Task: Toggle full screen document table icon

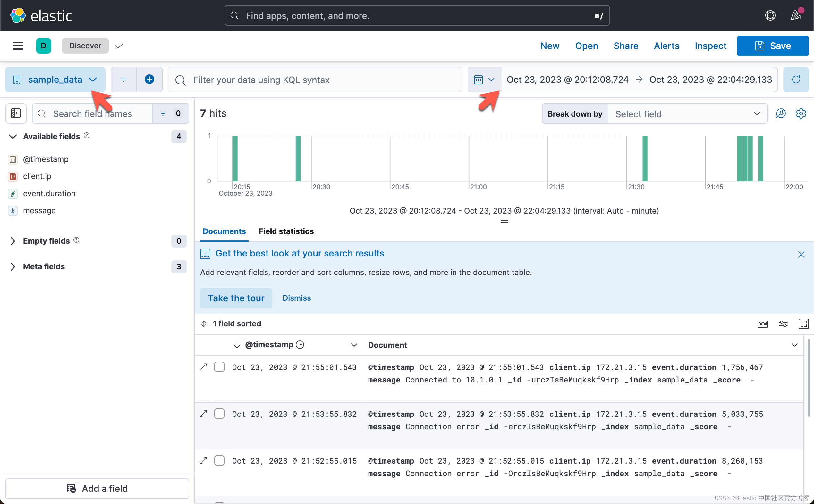Action: [803, 324]
